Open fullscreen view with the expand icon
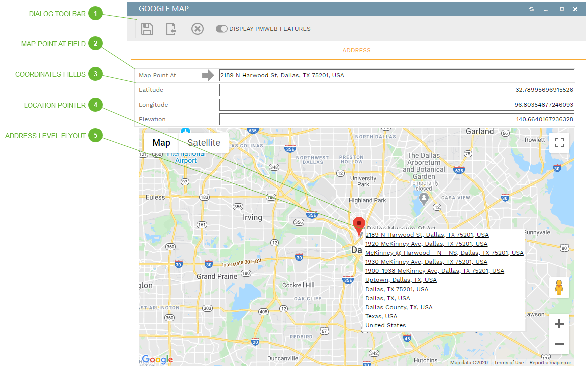The image size is (588, 377). pyautogui.click(x=559, y=143)
